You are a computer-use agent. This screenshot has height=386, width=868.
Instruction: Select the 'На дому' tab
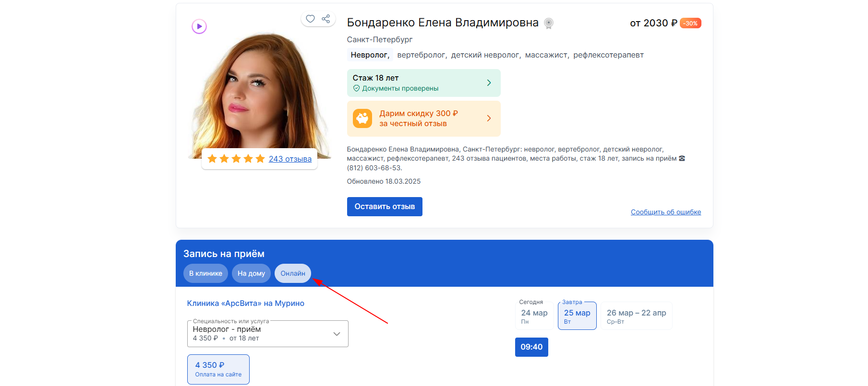[x=251, y=273]
